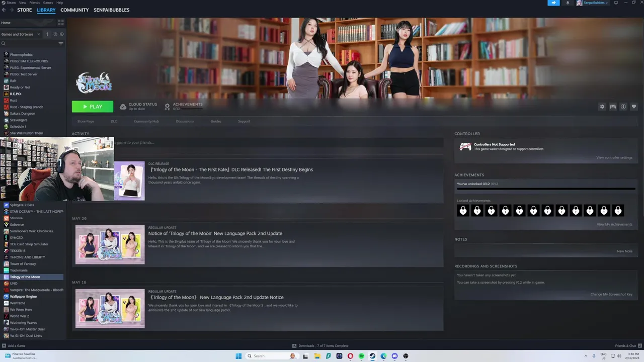Switch to the COMMUNITY tab
The width and height of the screenshot is (644, 362).
coord(74,10)
